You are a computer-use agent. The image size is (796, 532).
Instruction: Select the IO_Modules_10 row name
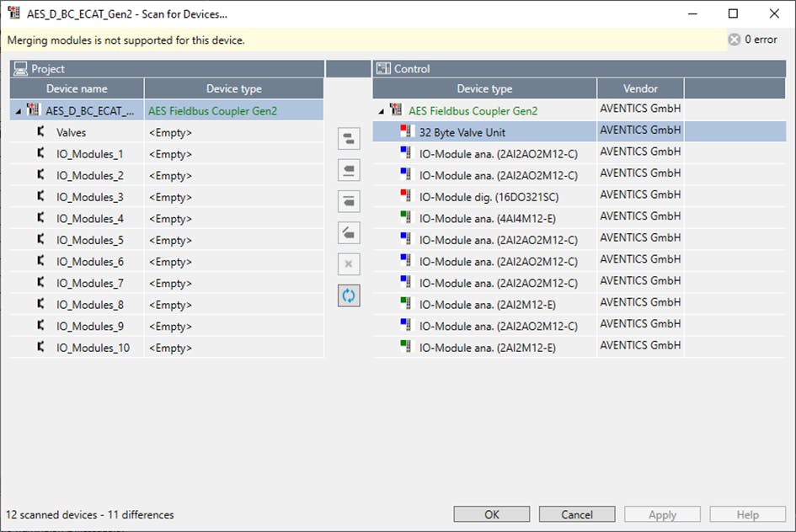point(93,348)
